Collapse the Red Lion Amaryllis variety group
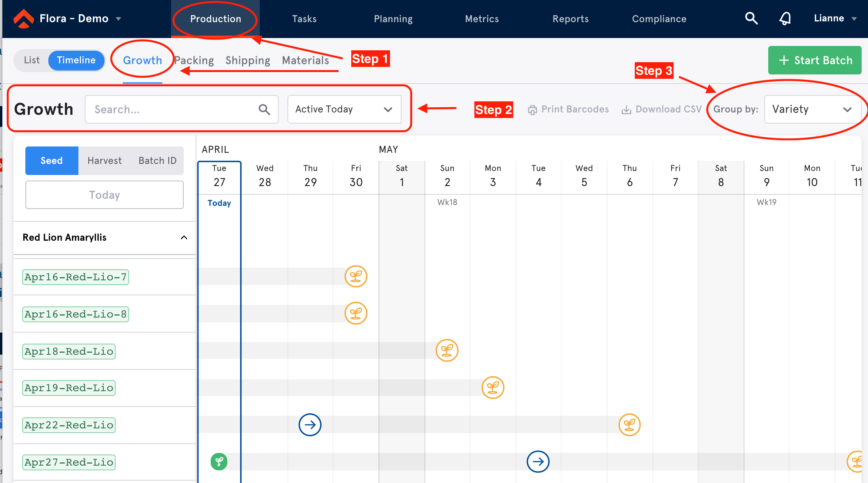The image size is (868, 483). tap(183, 237)
